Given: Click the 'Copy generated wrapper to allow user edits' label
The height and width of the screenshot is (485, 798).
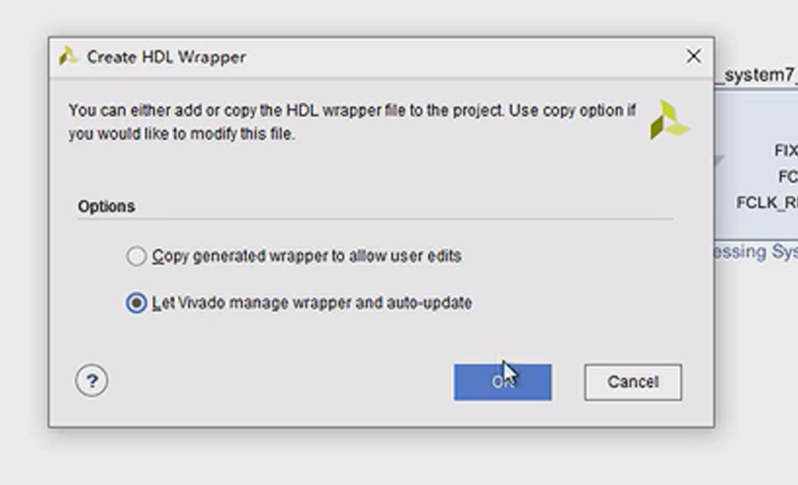Looking at the screenshot, I should point(307,256).
